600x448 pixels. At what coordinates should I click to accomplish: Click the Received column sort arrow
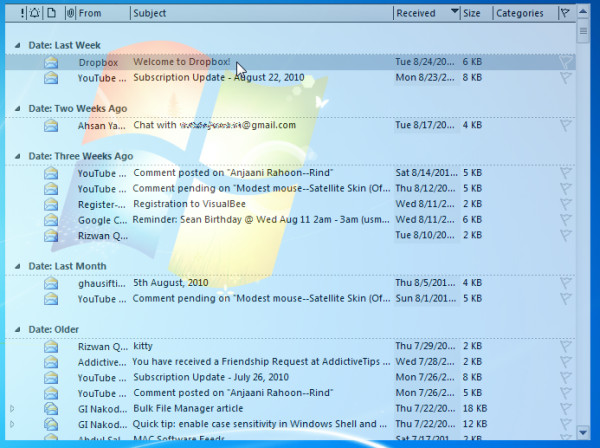click(454, 11)
